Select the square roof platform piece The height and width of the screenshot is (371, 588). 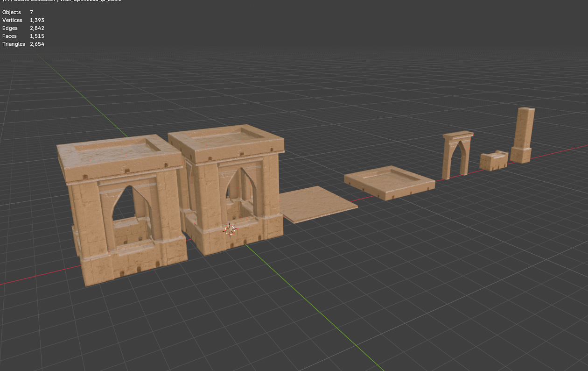390,182
